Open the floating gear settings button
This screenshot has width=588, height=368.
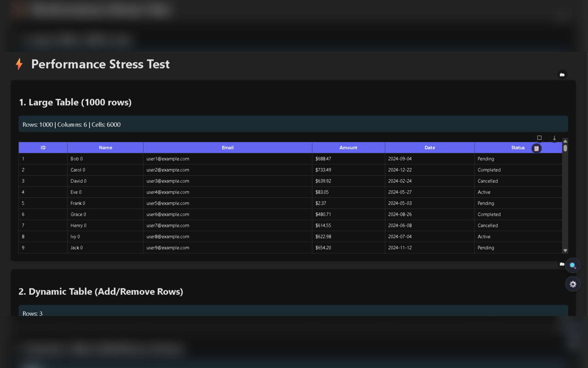573,284
